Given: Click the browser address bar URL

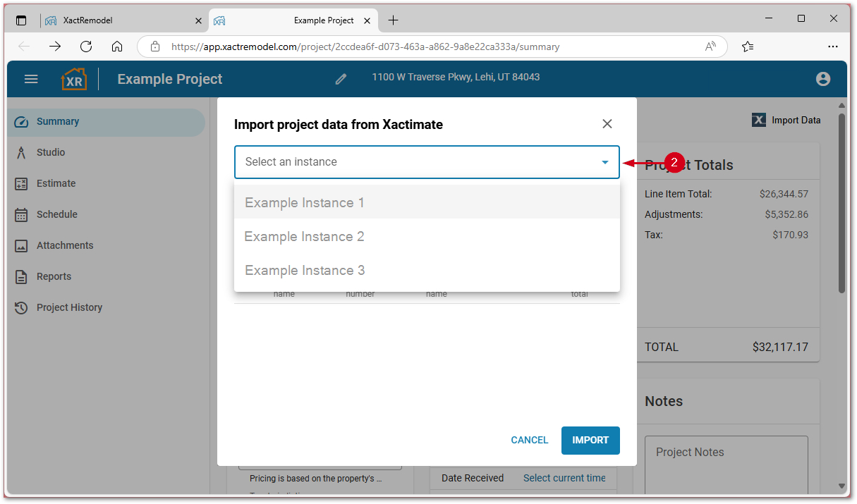Looking at the screenshot, I should point(365,47).
